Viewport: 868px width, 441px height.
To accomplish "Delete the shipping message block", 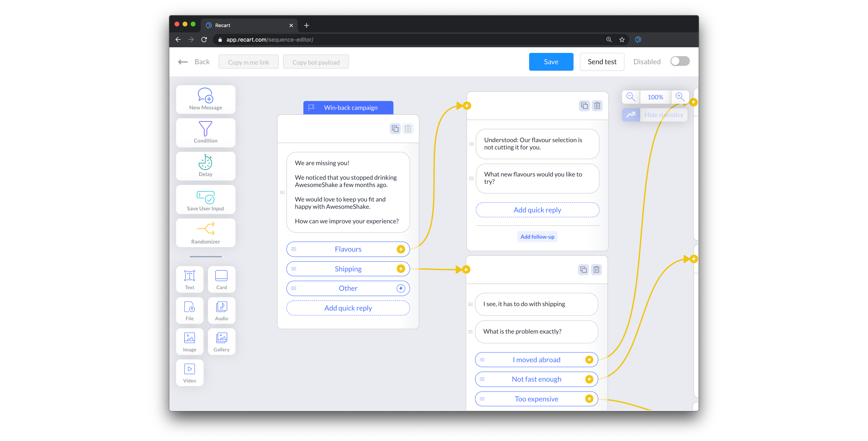I will (x=596, y=270).
